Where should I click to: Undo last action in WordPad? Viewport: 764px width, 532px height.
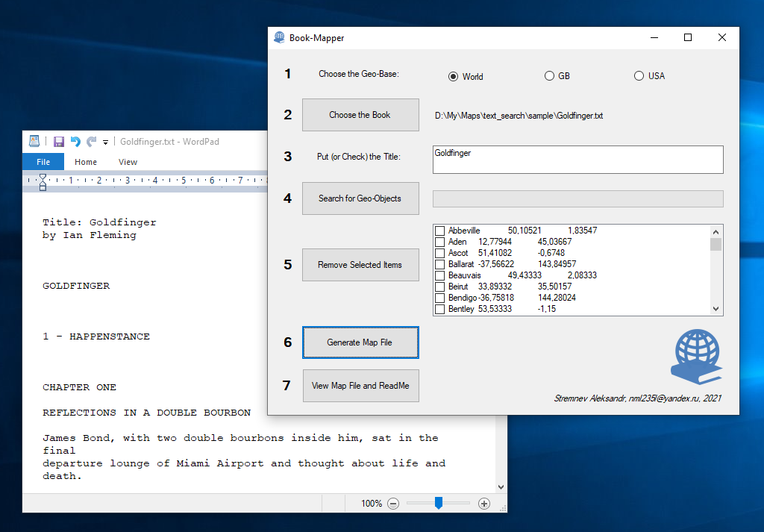[x=75, y=142]
